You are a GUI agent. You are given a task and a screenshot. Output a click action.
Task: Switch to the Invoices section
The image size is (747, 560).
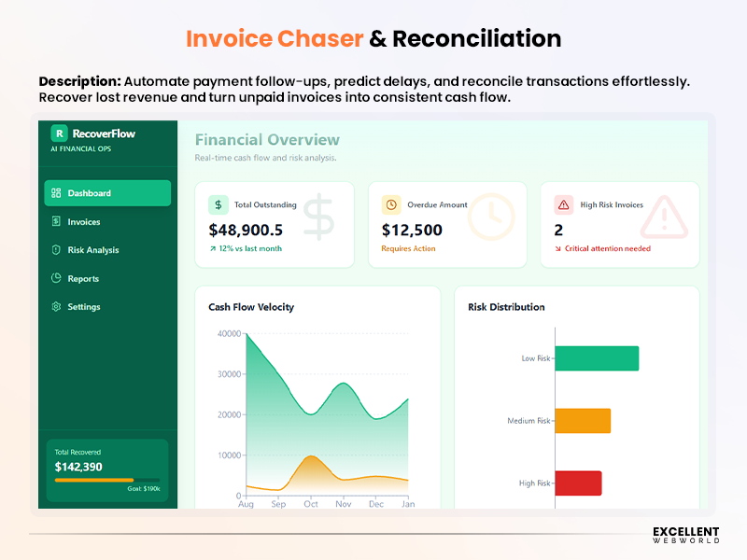(x=84, y=221)
